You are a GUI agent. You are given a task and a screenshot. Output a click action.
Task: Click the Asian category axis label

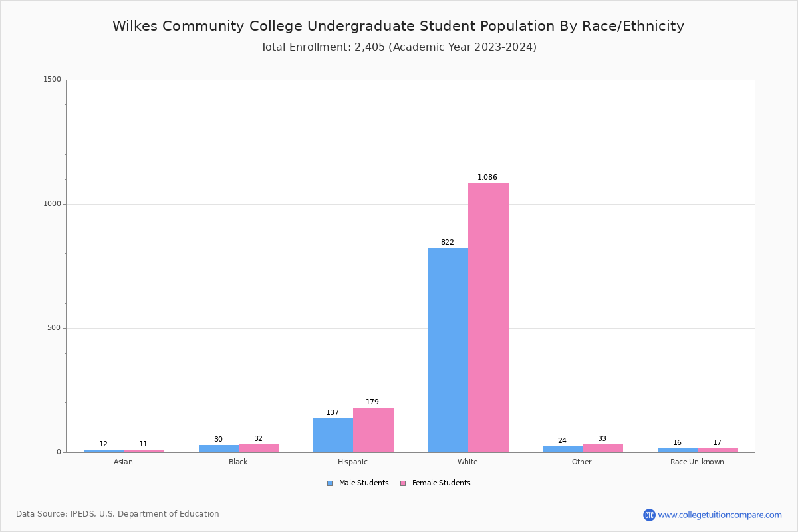[123, 462]
